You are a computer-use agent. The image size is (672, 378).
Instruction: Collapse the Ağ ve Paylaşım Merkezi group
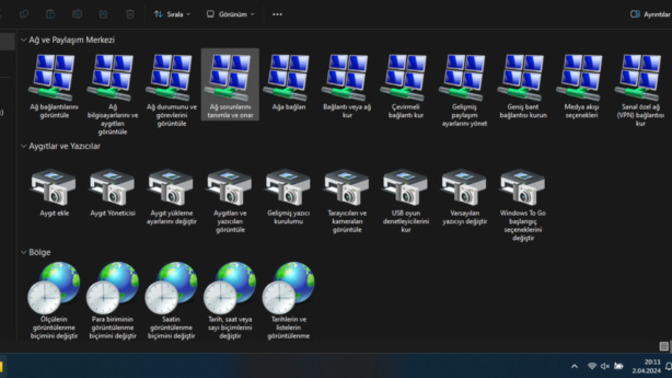point(24,40)
